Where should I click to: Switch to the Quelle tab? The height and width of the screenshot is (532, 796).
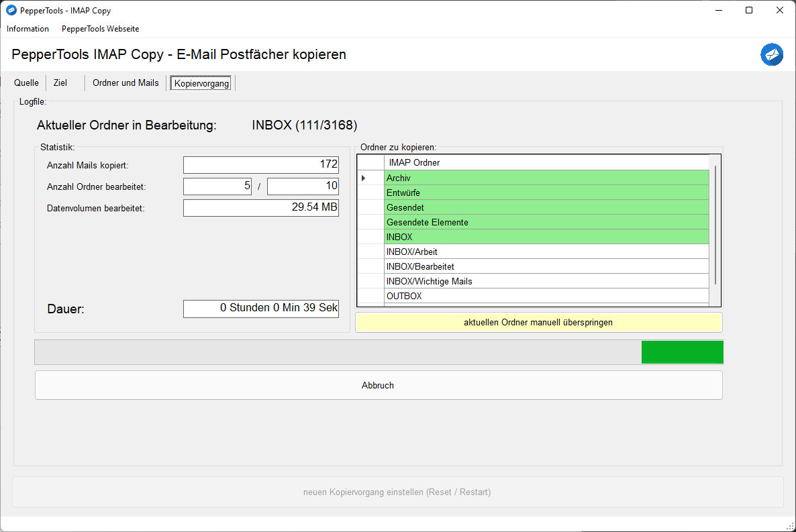[26, 83]
